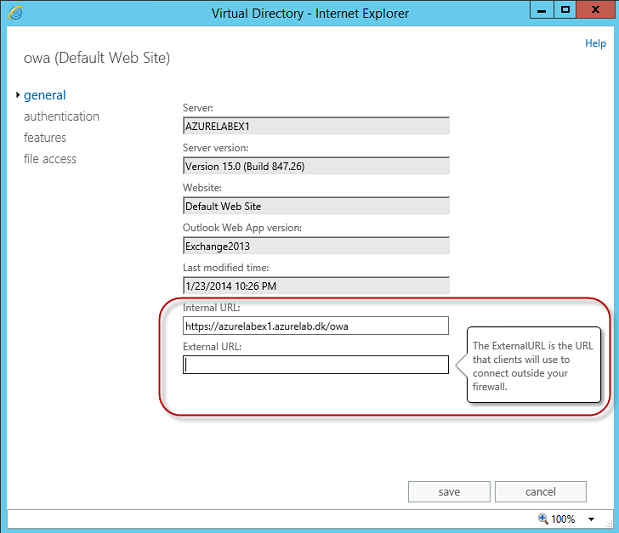Open the zoom level dropdown arrow

(x=591, y=519)
